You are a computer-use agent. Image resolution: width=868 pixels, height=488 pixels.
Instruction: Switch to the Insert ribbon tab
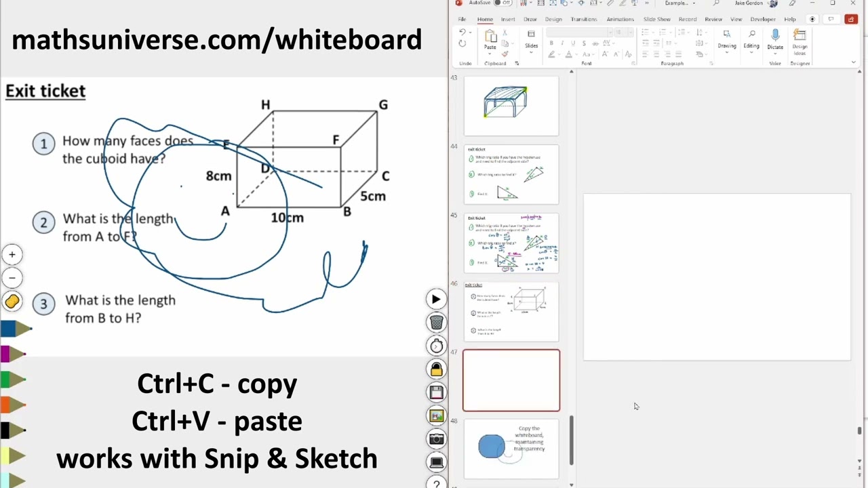(508, 19)
